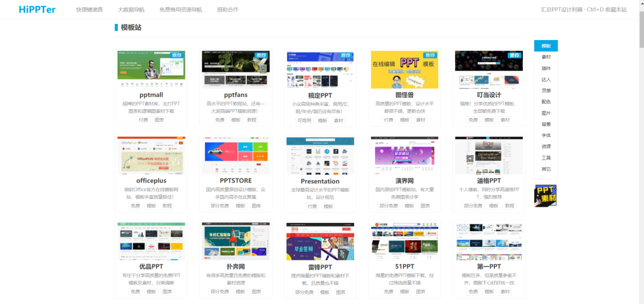Jump to 素材 section in sidebar
644x304 pixels.
[546, 57]
